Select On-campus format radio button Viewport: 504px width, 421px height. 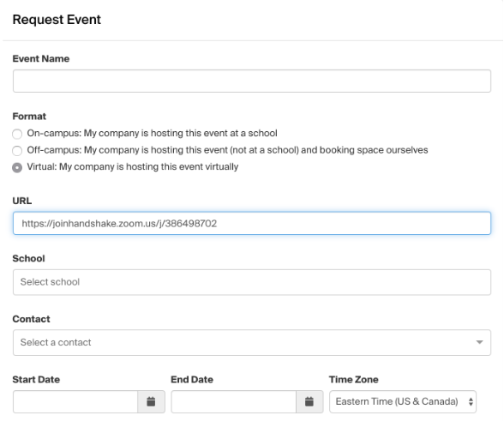(17, 134)
